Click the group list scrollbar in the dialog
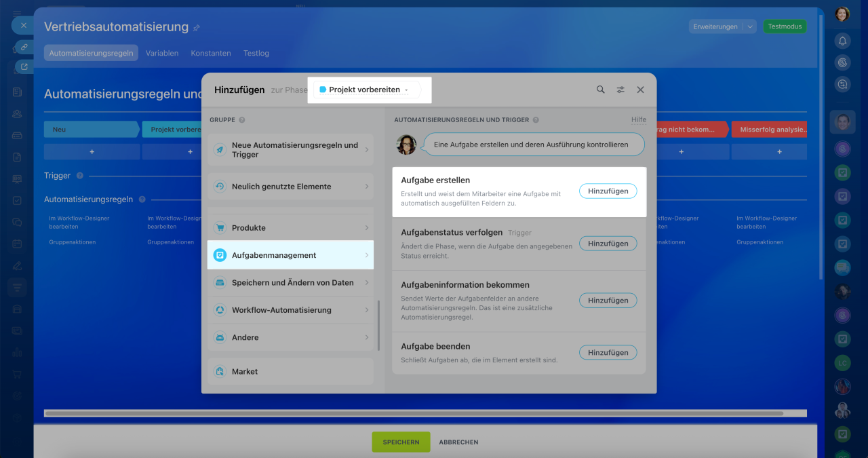 (379, 326)
